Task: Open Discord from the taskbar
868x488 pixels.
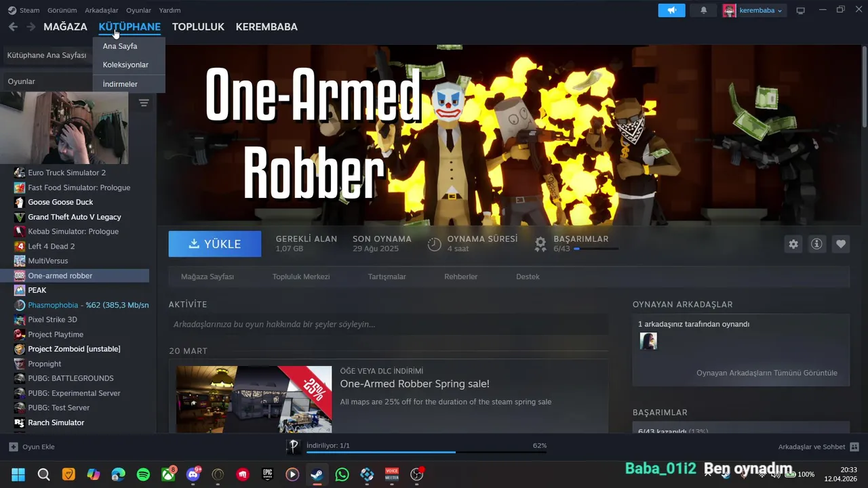Action: (193, 474)
